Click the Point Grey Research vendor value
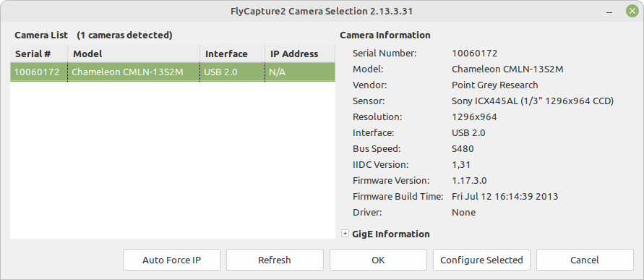 495,85
